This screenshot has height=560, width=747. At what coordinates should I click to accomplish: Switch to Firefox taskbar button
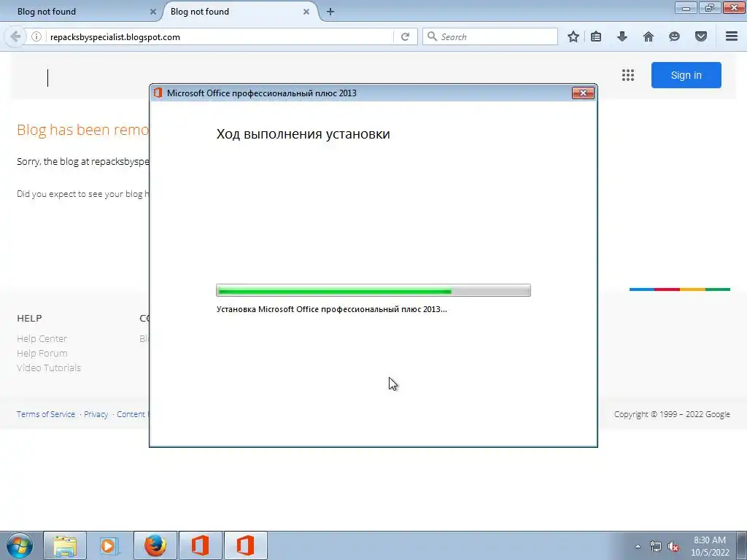(x=155, y=545)
